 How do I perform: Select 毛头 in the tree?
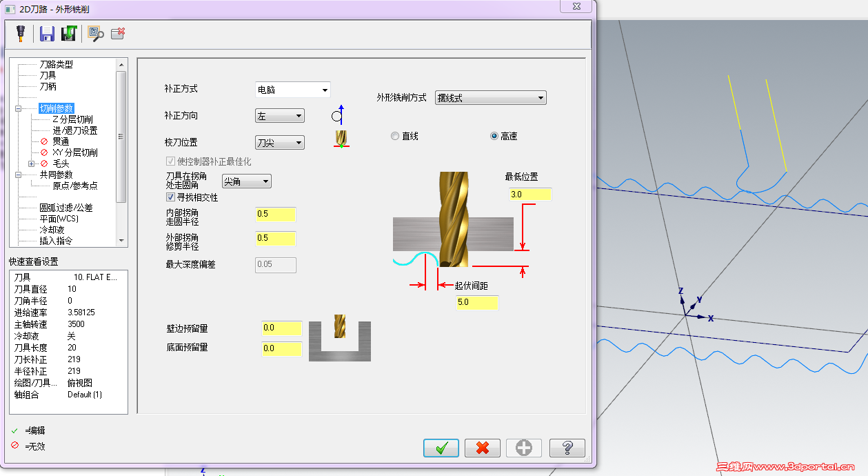[61, 163]
